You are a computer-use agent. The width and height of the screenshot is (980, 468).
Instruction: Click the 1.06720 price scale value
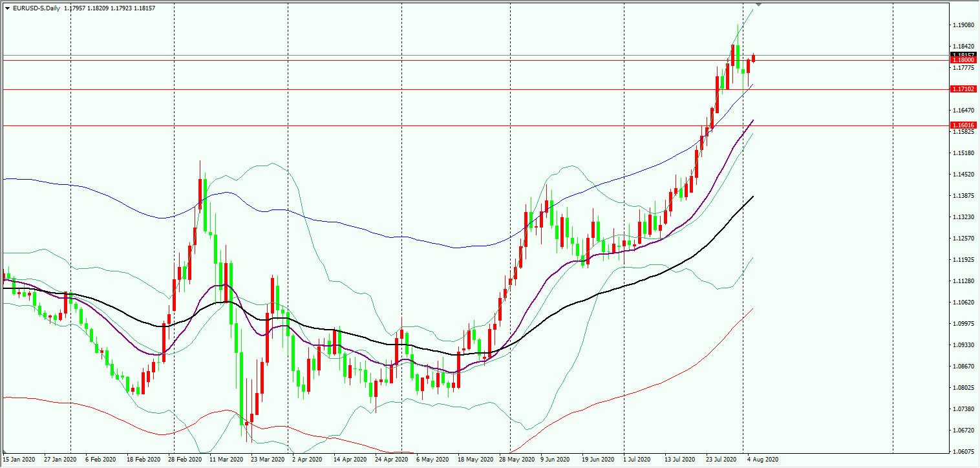[963, 431]
